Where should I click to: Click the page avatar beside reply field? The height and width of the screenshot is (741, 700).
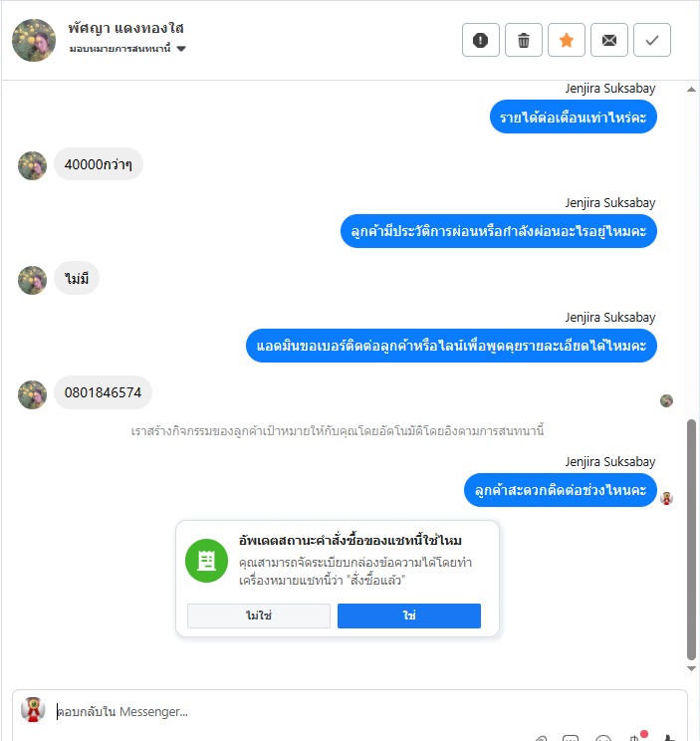(33, 709)
